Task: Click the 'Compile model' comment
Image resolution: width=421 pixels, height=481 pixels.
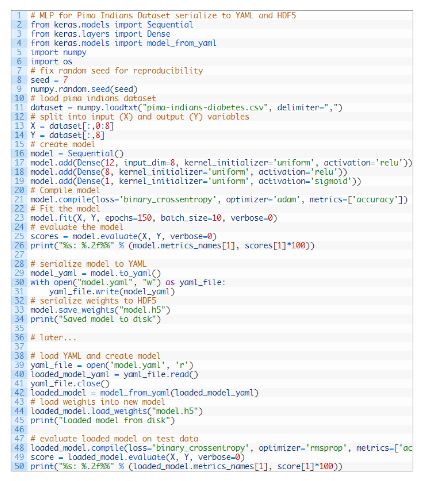Action: 65,190
